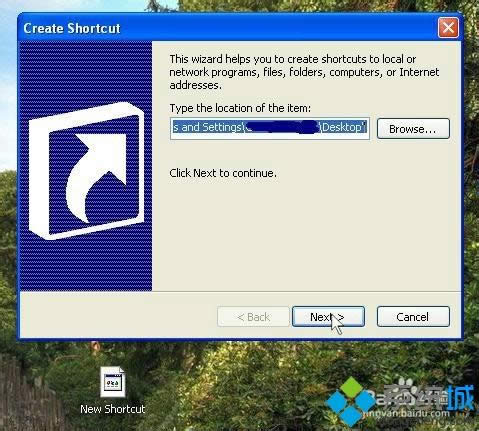Cancel the Create Shortcut wizard
The image size is (479, 431).
pyautogui.click(x=413, y=317)
